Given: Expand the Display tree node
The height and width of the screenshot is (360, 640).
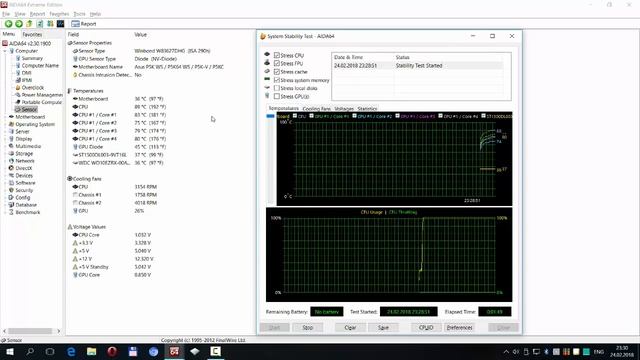Looking at the screenshot, I should 5,139.
